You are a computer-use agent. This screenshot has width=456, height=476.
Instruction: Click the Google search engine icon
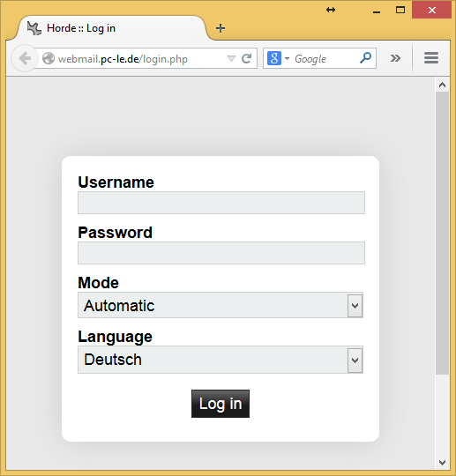pos(274,58)
